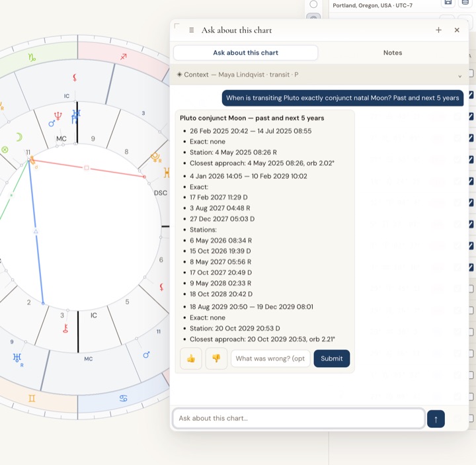This screenshot has height=465, width=476.
Task: Give the answer a thumbs down
Action: [216, 359]
